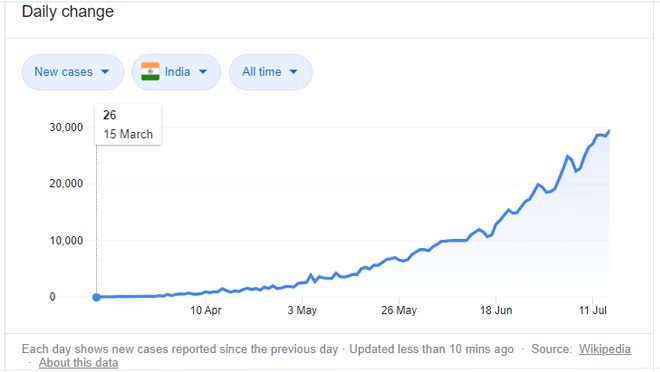
Task: Click the 15 March tooltip box
Action: coord(128,125)
